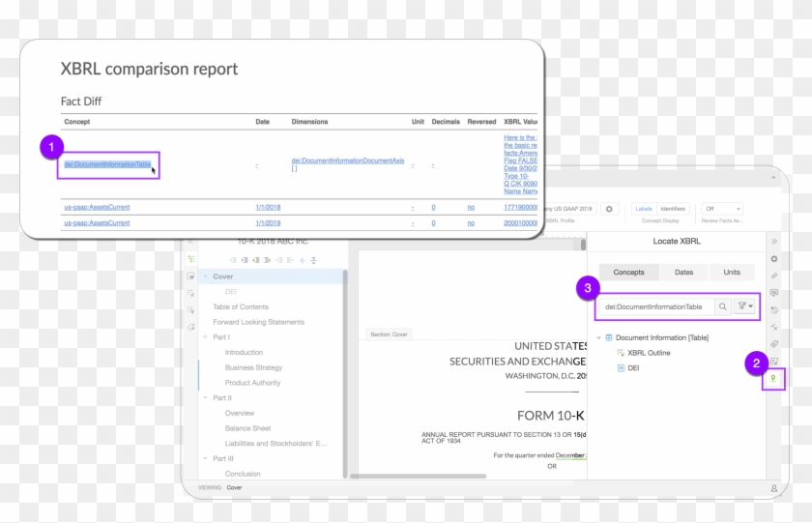
Task: Open the comments icon in right sidebar
Action: click(773, 293)
